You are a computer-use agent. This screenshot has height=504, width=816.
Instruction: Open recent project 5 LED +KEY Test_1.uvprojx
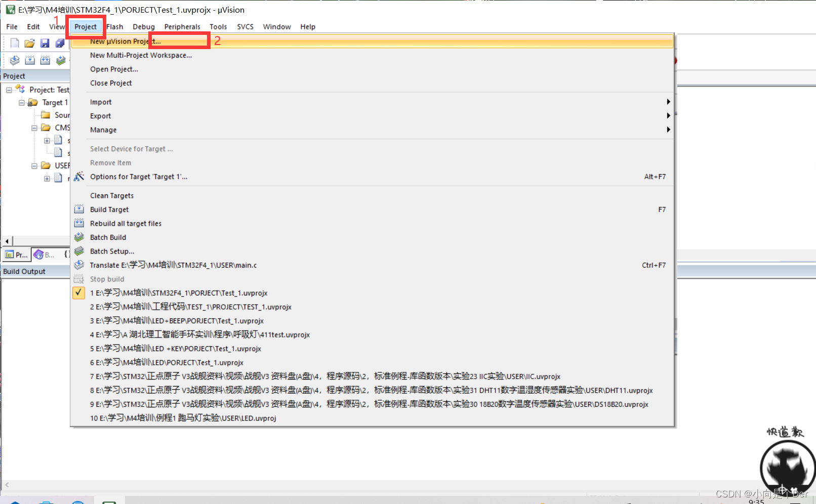pyautogui.click(x=373, y=349)
